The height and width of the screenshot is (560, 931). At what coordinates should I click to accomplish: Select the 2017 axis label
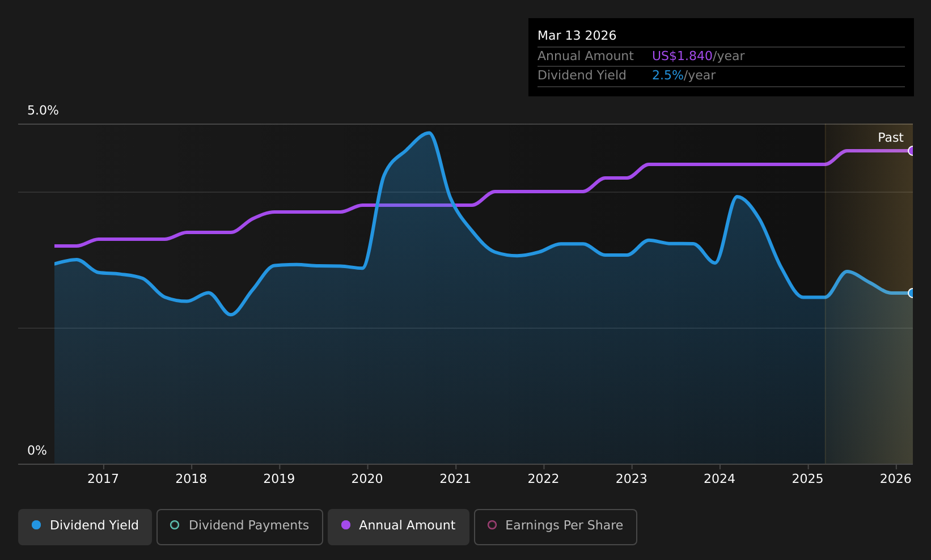pyautogui.click(x=103, y=479)
